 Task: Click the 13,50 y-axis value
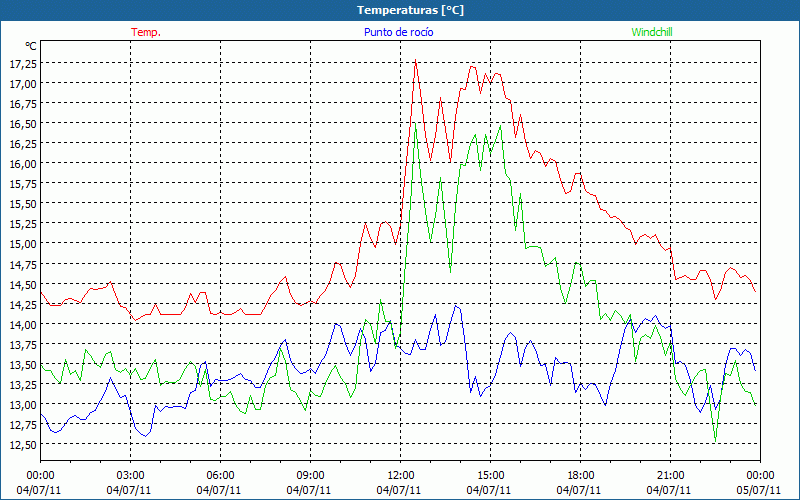pos(23,364)
